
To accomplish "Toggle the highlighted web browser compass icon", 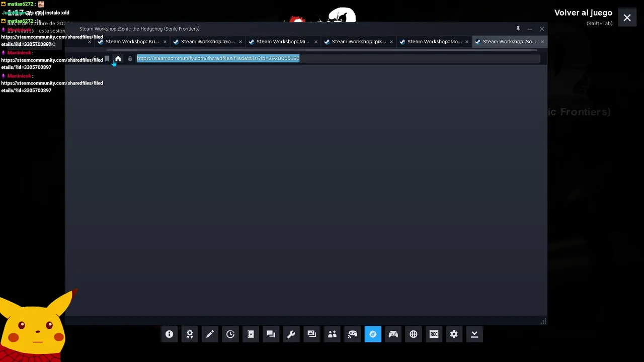I will click(373, 334).
